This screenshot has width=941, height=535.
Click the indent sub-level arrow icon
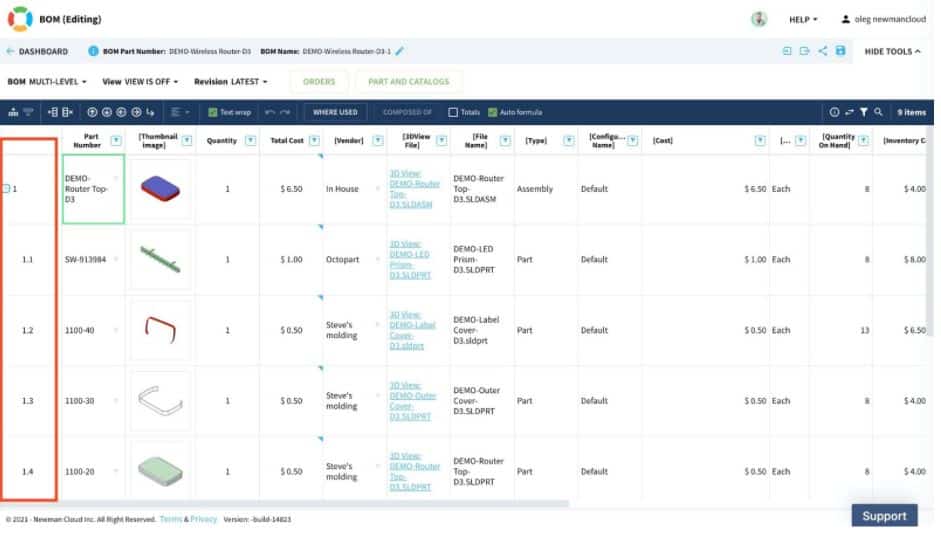pos(150,112)
